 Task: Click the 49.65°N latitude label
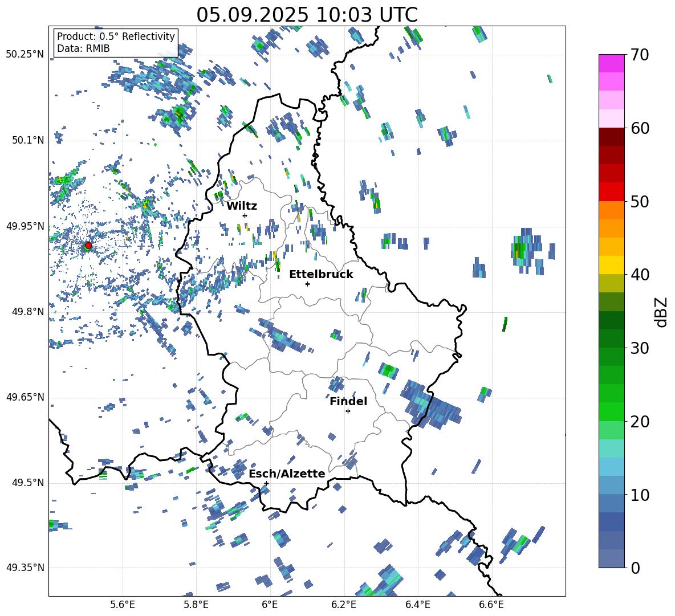[x=25, y=397]
